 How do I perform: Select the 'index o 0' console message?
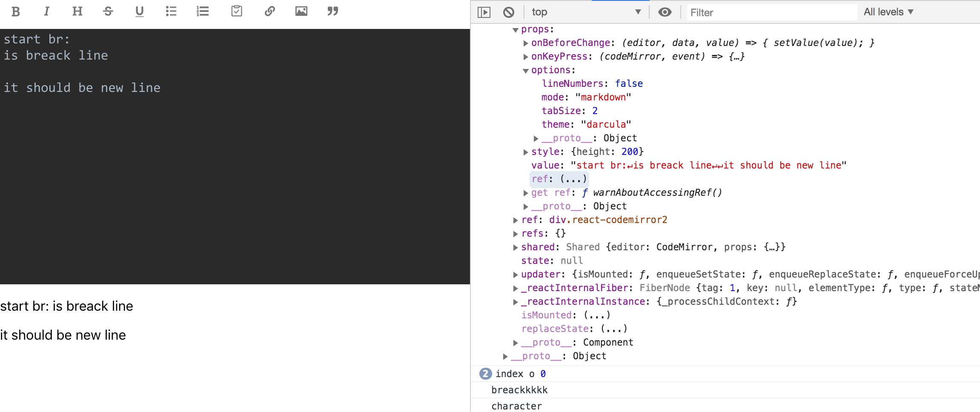click(x=521, y=374)
